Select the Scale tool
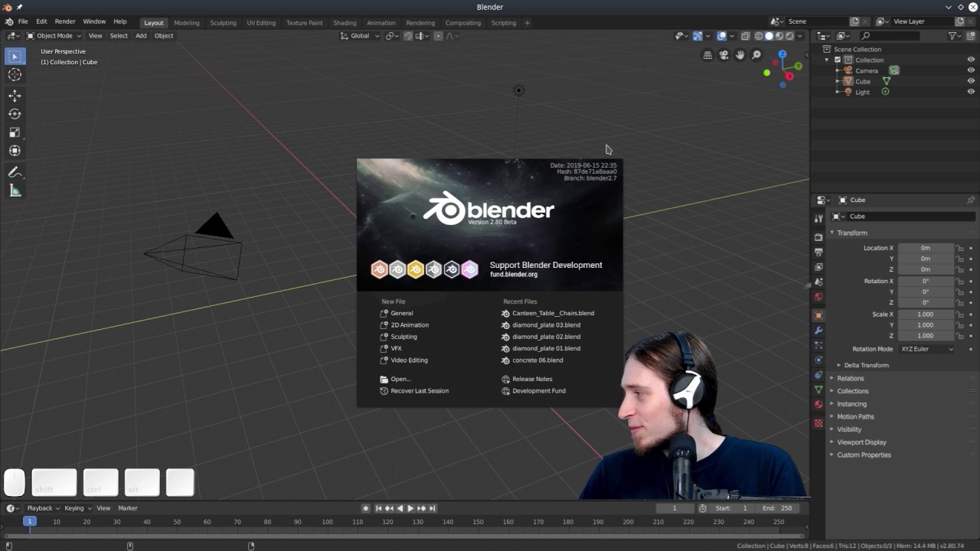 pyautogui.click(x=15, y=132)
